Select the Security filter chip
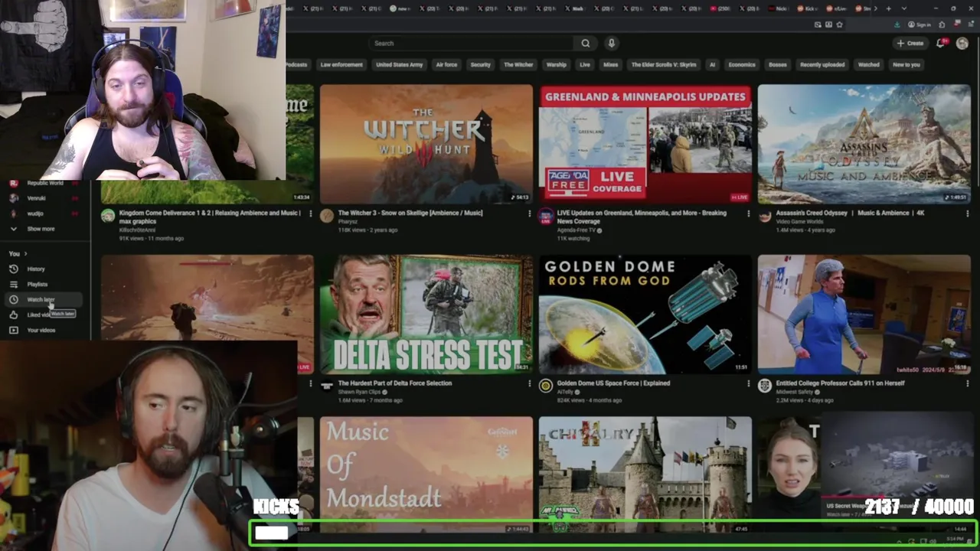This screenshot has width=980, height=551. [481, 65]
